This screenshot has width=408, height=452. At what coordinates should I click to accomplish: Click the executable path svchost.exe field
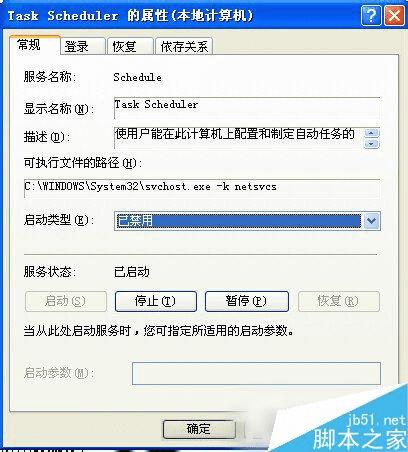[202, 188]
